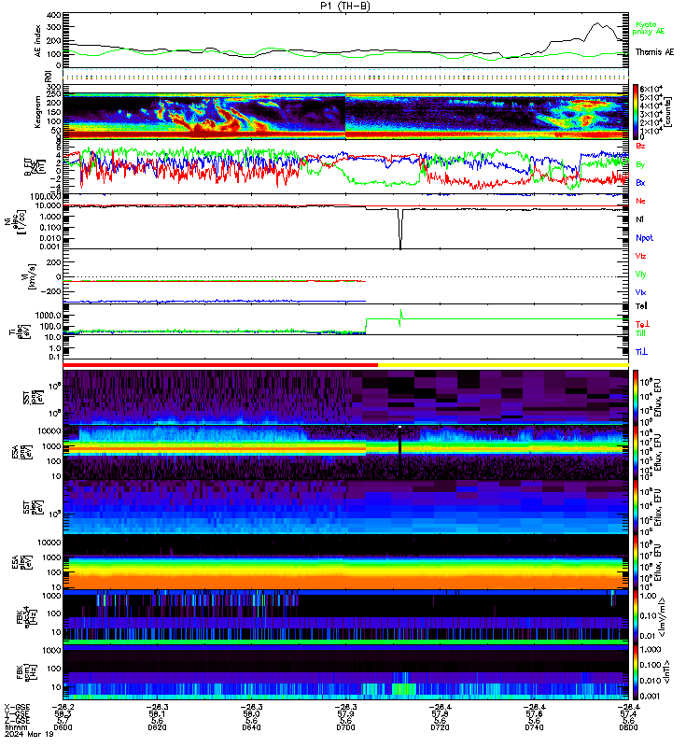Click the blue Npot legend label
The image size is (700, 747).
tap(644, 238)
